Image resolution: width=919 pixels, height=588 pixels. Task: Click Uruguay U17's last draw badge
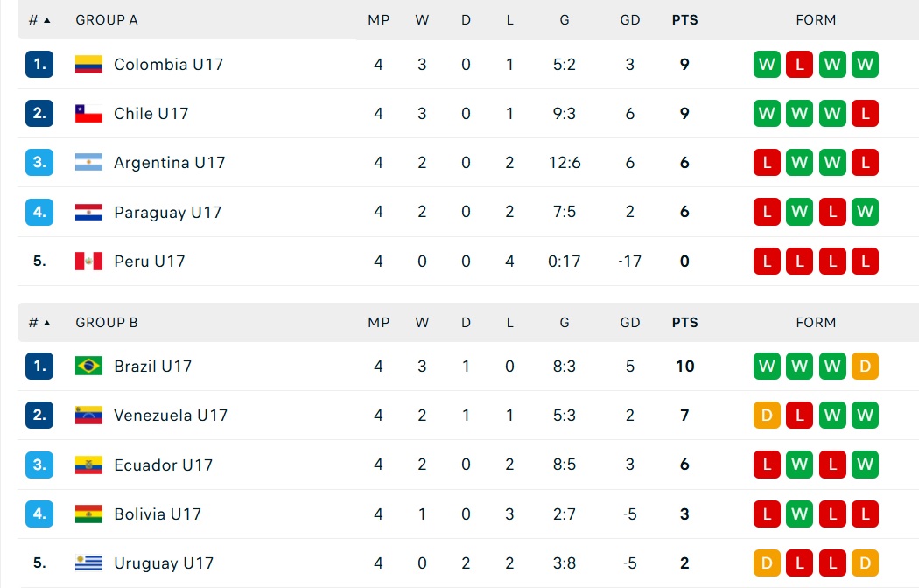coord(865,563)
